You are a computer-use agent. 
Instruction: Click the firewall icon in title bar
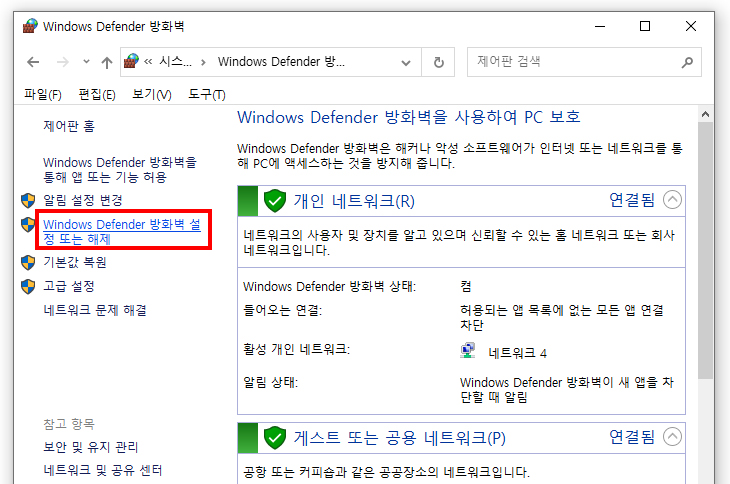click(x=30, y=26)
